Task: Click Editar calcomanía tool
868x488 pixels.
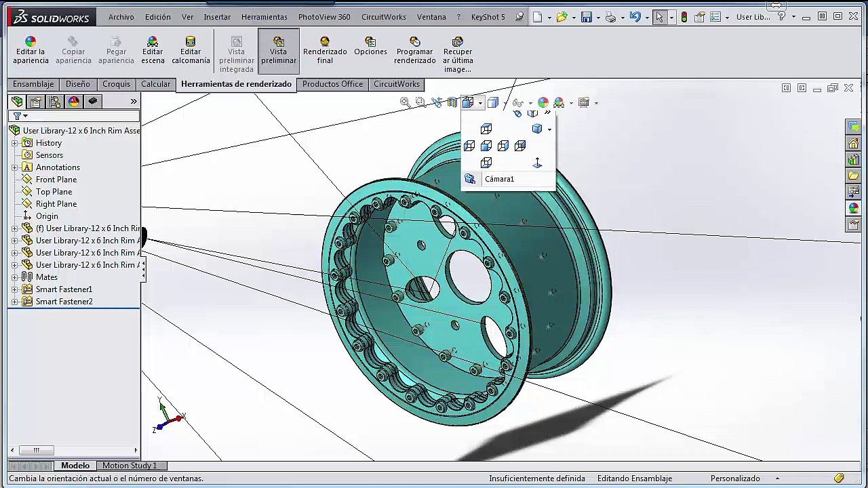Action: click(x=191, y=51)
